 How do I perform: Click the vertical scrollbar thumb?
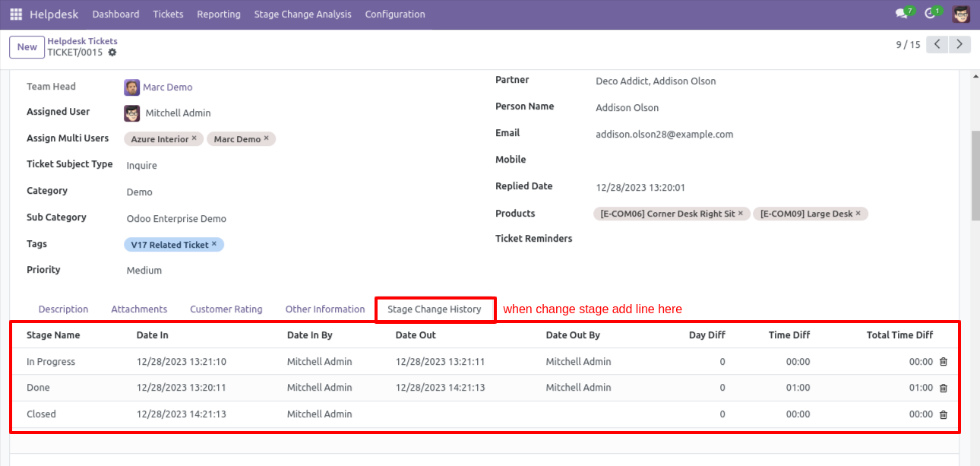click(975, 175)
